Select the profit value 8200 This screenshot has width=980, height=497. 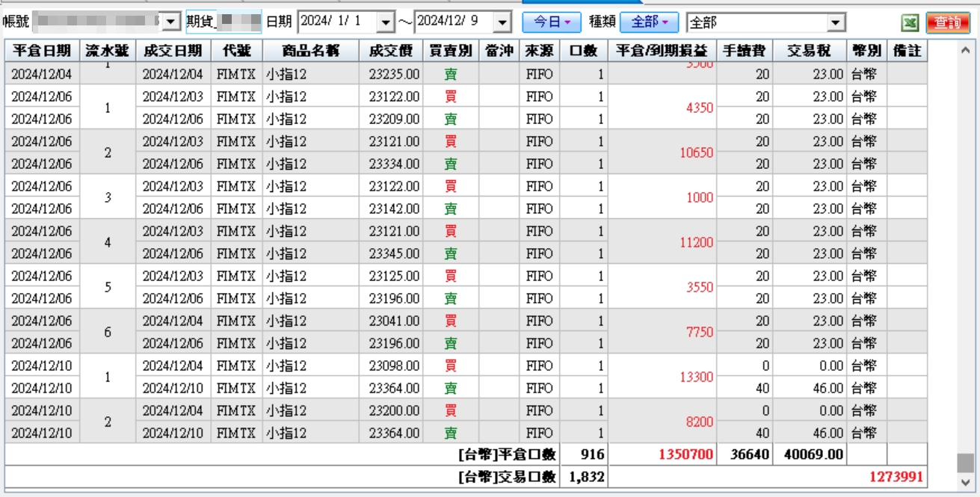700,422
